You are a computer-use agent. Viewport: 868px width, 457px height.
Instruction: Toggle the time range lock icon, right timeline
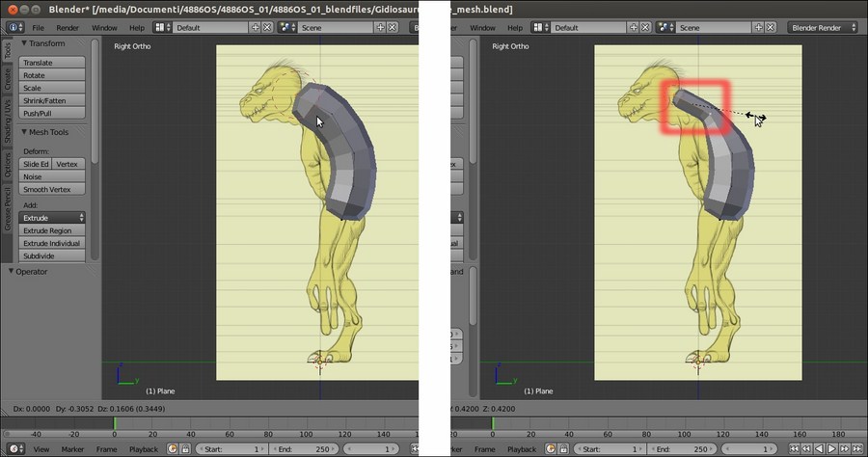pyautogui.click(x=563, y=448)
